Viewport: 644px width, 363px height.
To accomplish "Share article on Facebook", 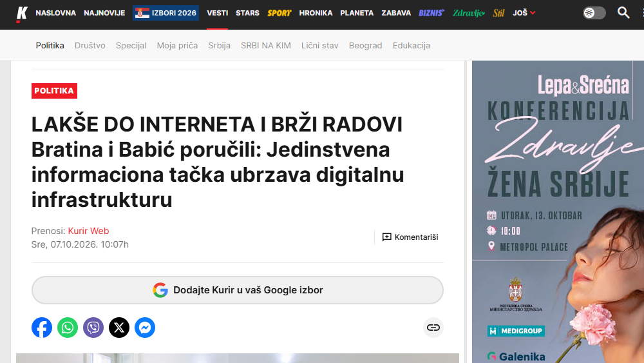I will [42, 328].
